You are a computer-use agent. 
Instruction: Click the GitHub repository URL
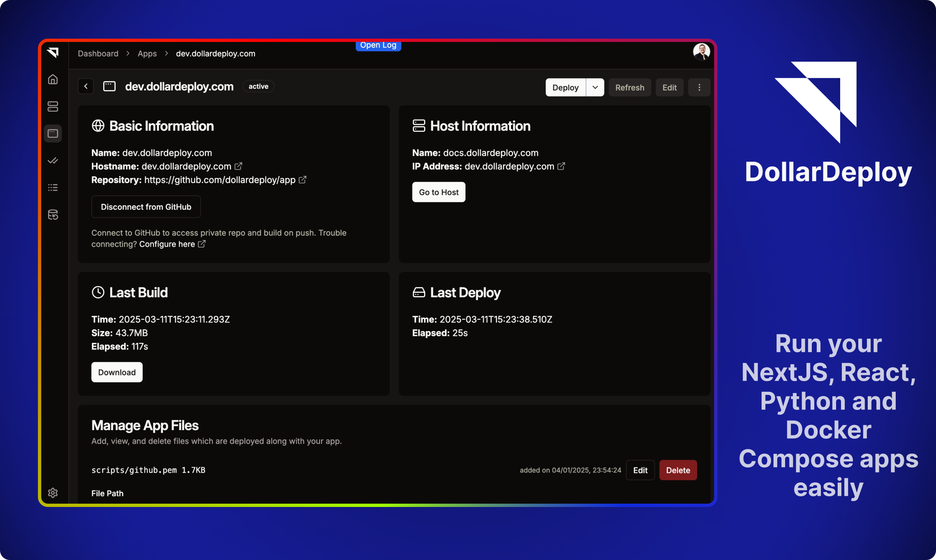(x=220, y=180)
